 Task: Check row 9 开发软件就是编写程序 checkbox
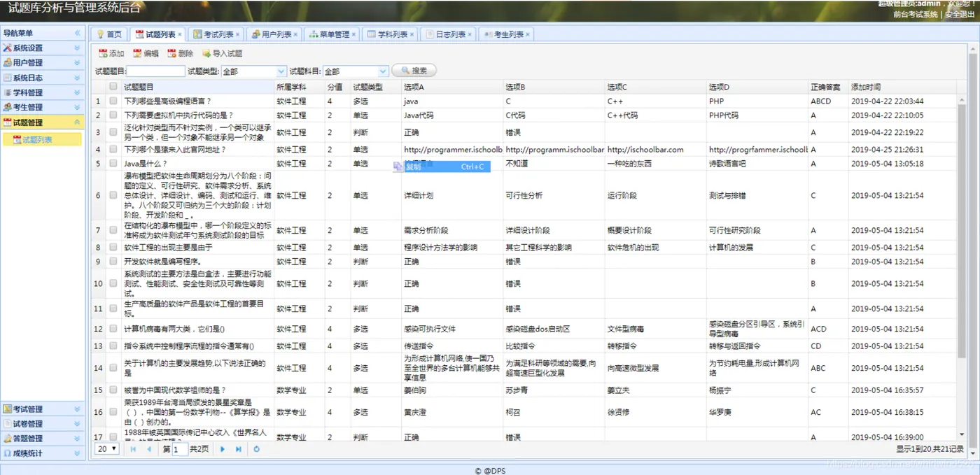(113, 262)
